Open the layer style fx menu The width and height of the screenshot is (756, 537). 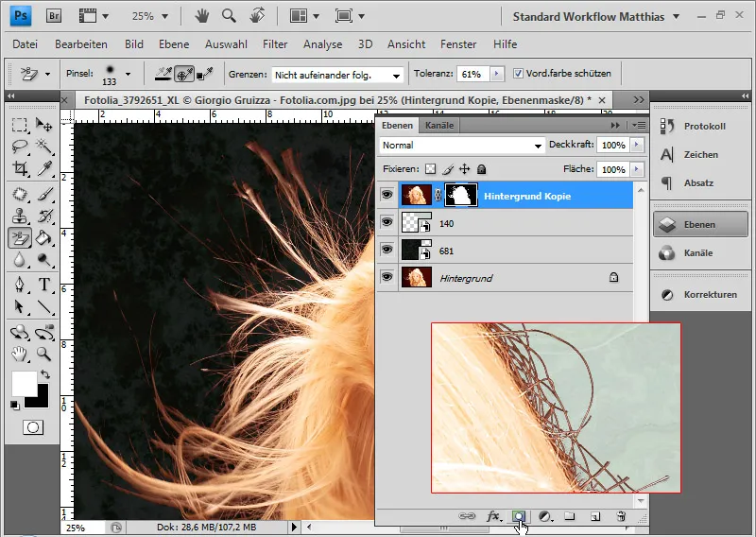click(x=493, y=516)
